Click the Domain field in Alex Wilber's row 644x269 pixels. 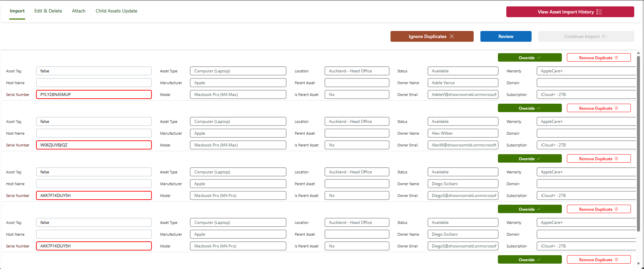tap(586, 133)
